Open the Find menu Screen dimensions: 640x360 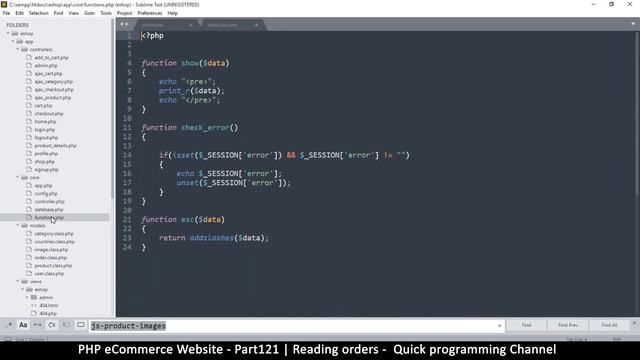tap(58, 13)
